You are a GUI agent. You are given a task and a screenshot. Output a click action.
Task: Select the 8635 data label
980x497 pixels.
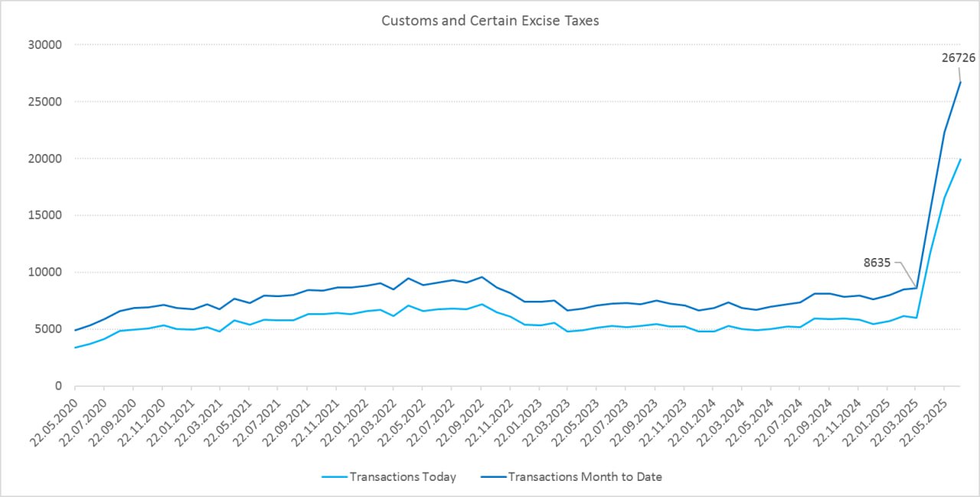tap(877, 262)
